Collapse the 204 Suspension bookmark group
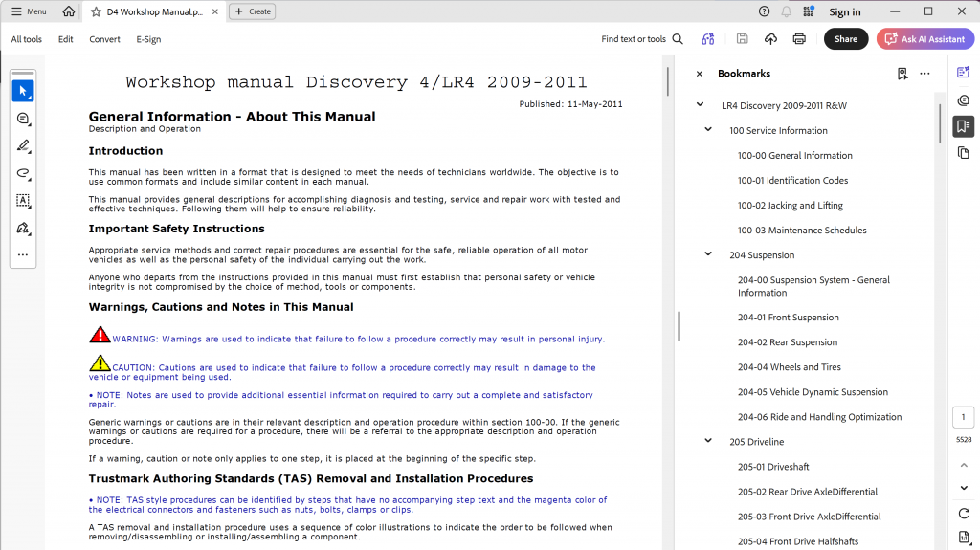 pyautogui.click(x=708, y=254)
